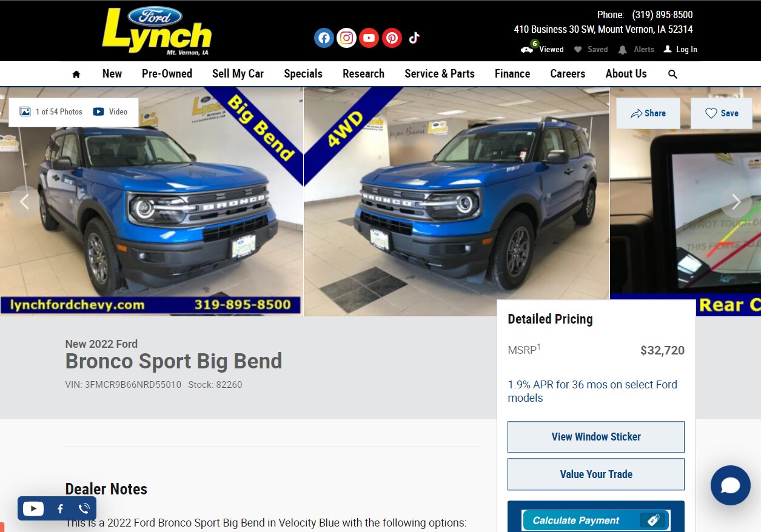Open the Facebook icon in header
Image resolution: width=761 pixels, height=532 pixels.
324,38
